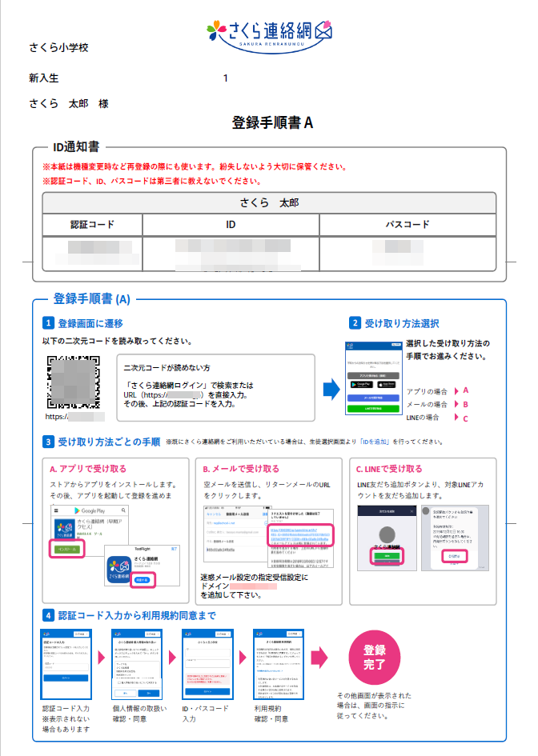This screenshot has width=538, height=756.
Task: Click the step 1 number badge 登録画面に遷移
Action: [48, 324]
